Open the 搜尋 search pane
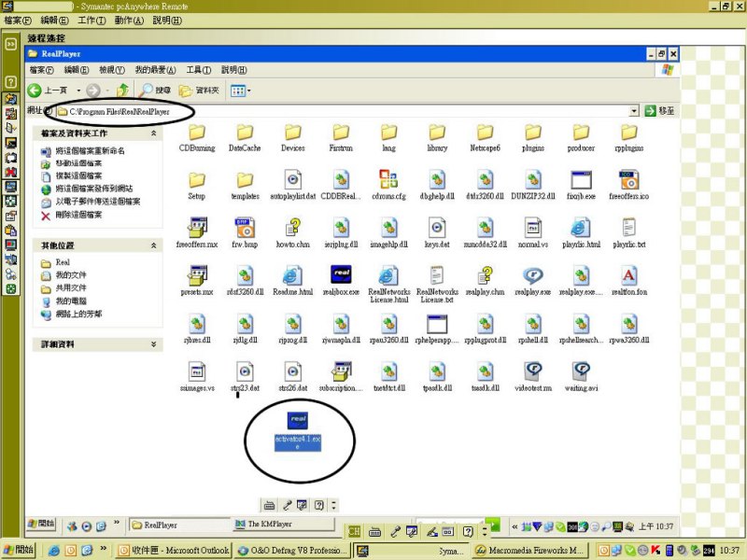 [155, 90]
